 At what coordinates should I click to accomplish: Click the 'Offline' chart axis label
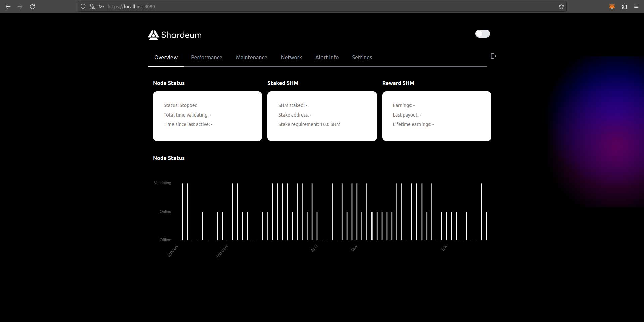pyautogui.click(x=165, y=240)
